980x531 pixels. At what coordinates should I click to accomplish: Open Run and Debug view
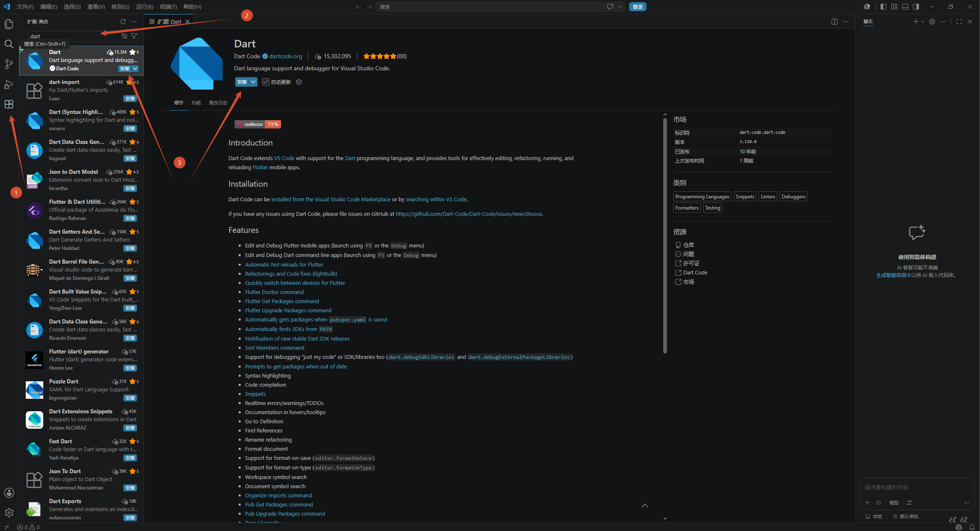coord(9,84)
